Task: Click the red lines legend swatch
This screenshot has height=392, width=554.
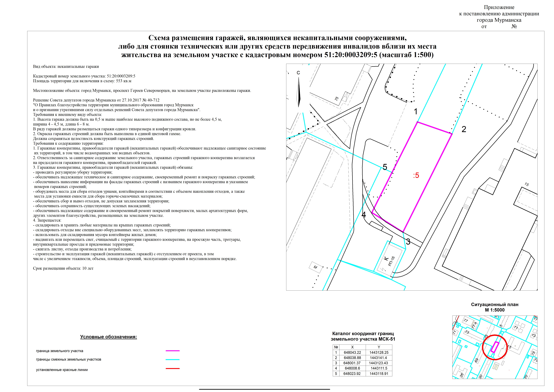Action: click(173, 369)
